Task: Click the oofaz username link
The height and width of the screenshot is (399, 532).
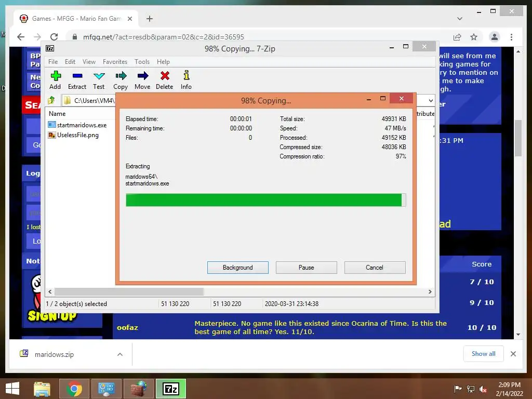Action: [127, 327]
